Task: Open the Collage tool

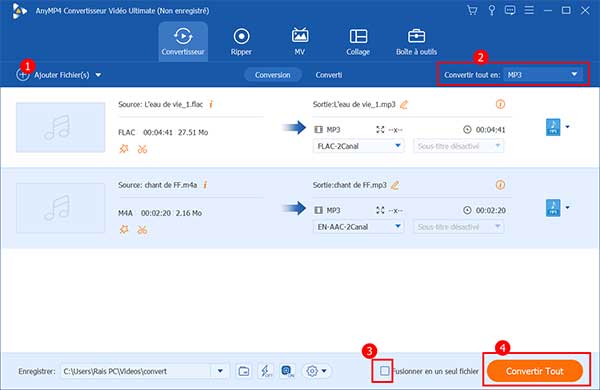Action: click(358, 42)
